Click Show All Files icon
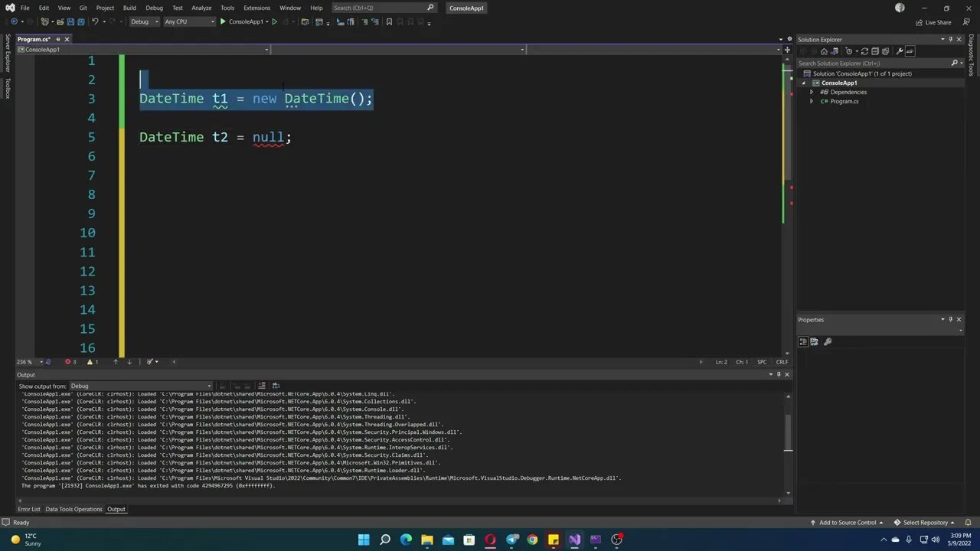980x551 pixels. point(886,51)
